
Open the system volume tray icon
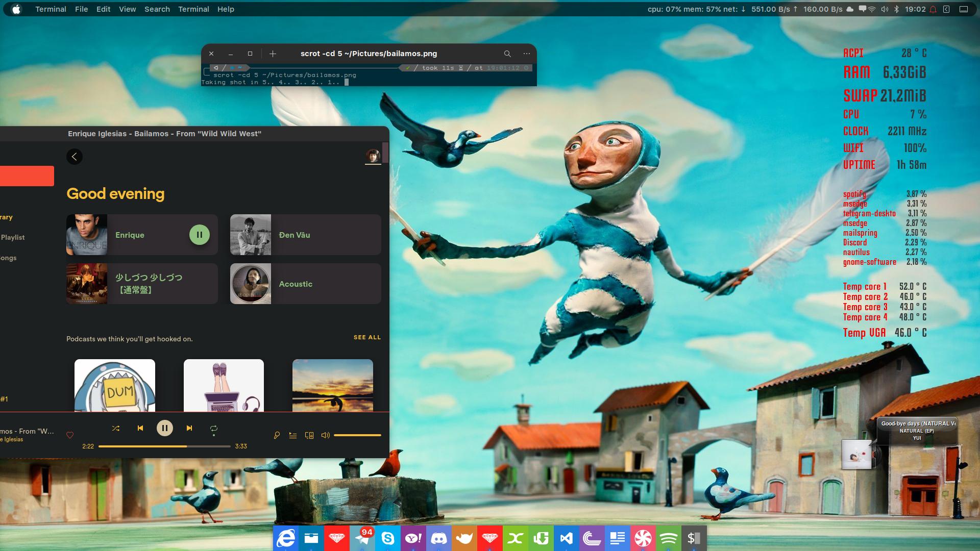885,9
